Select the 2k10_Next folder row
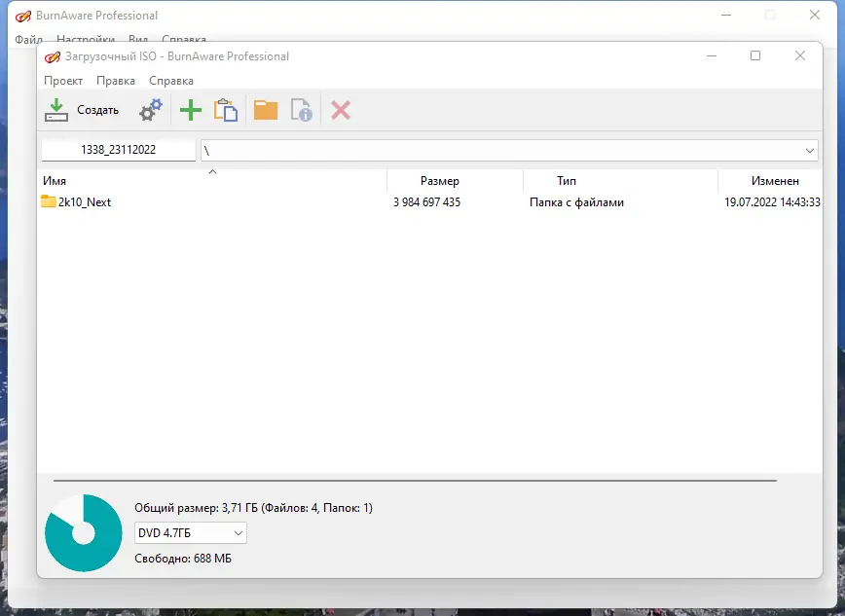845x616 pixels. point(430,202)
